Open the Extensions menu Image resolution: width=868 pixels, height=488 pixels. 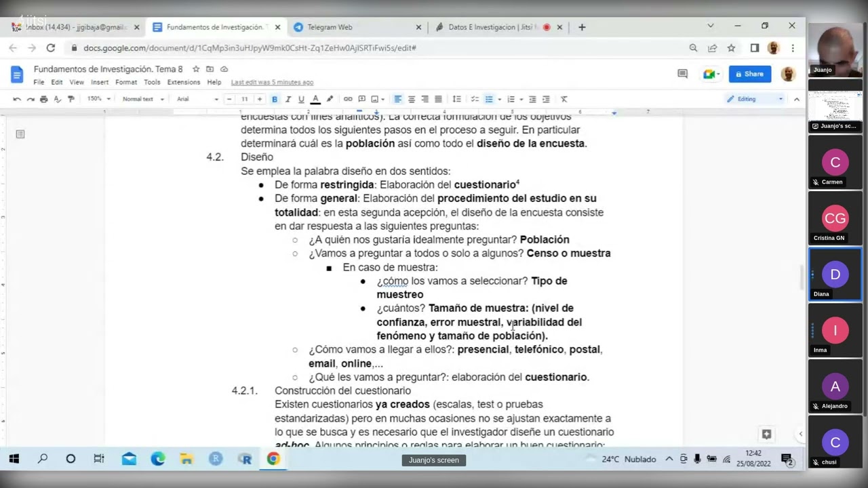pyautogui.click(x=184, y=82)
